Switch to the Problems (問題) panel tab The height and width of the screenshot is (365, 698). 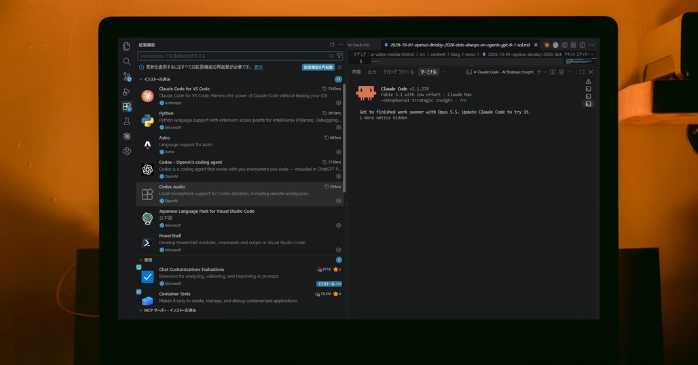pos(356,72)
